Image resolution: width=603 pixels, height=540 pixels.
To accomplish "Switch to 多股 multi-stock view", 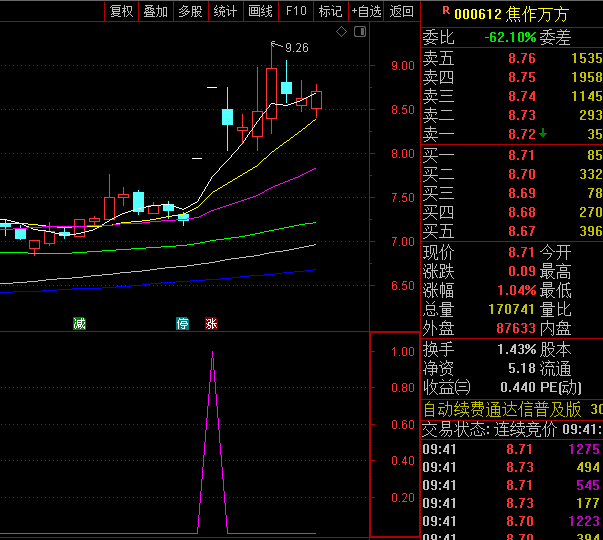I will 190,12.
